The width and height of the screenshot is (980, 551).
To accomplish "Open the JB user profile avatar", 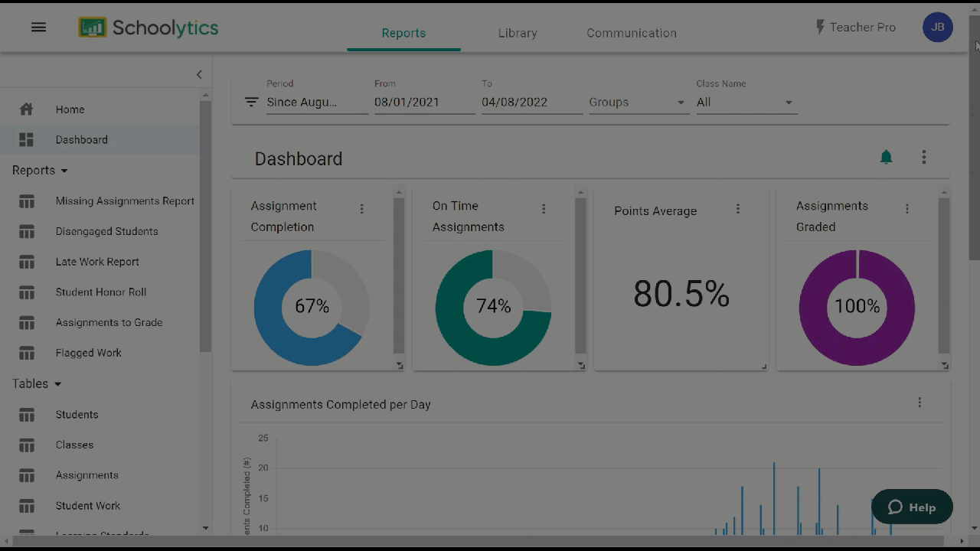I will [x=938, y=28].
